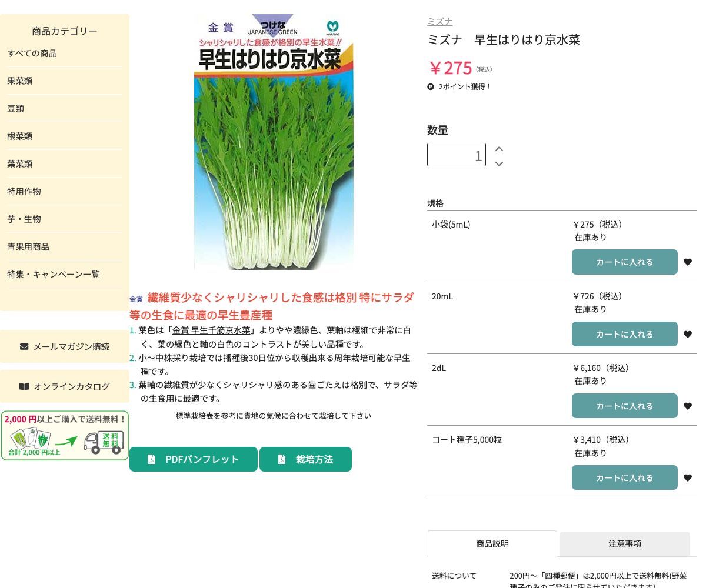The width and height of the screenshot is (706, 588).
Task: Click the PDF icon on the pamphlet button
Action: pyautogui.click(x=152, y=459)
